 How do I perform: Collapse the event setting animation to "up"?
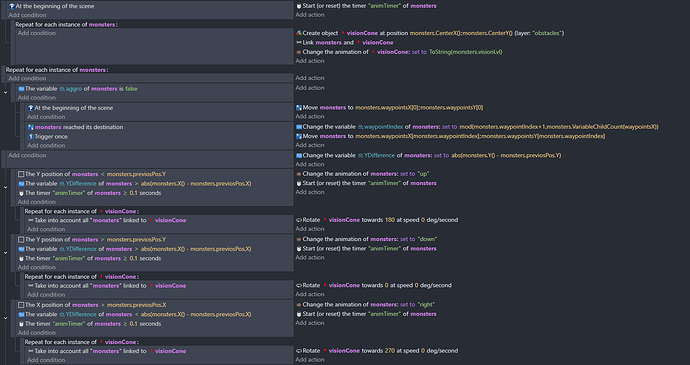(5, 188)
